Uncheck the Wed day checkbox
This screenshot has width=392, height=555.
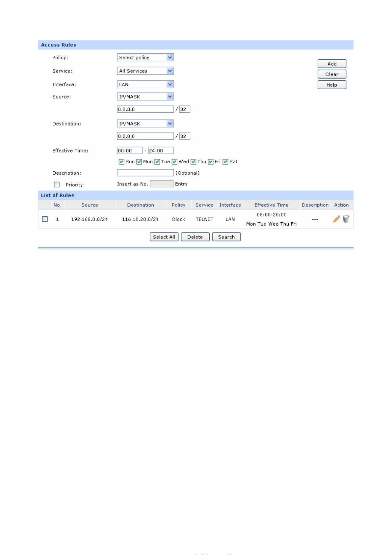(175, 162)
